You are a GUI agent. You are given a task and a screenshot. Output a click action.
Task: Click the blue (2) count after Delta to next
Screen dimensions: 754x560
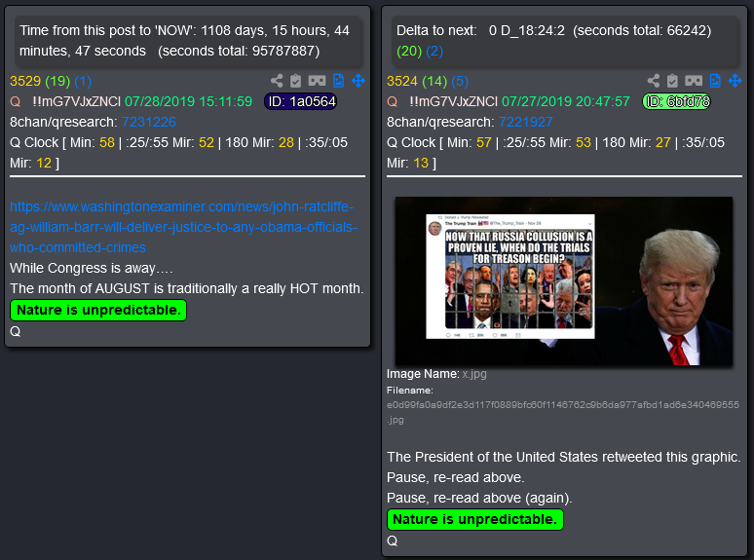click(434, 51)
